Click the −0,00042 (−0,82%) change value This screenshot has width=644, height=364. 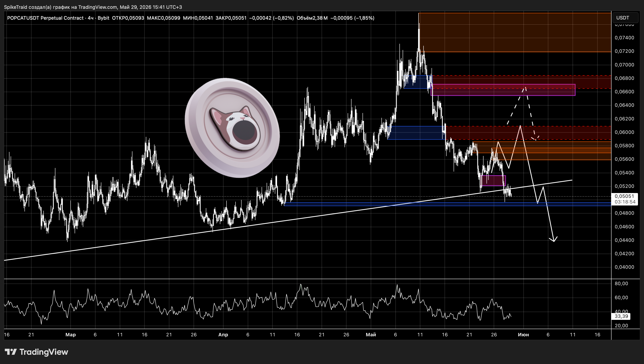271,18
